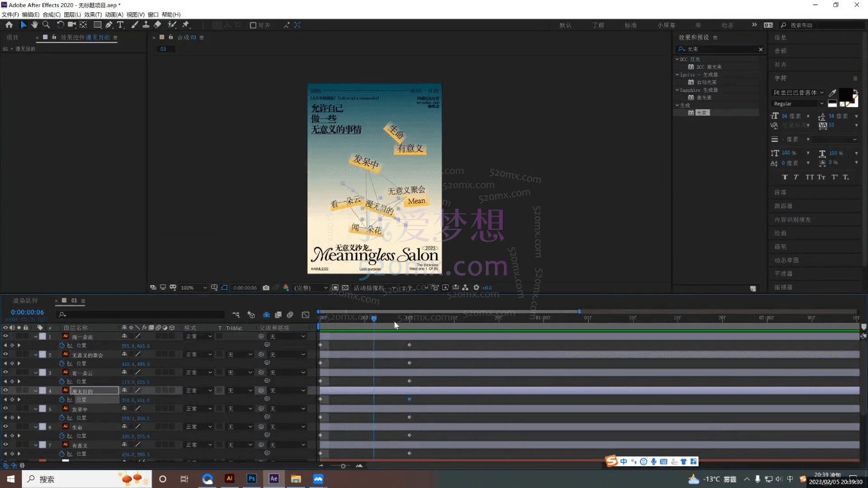
Task: Select the Clone Stamp tool
Action: coord(146,25)
